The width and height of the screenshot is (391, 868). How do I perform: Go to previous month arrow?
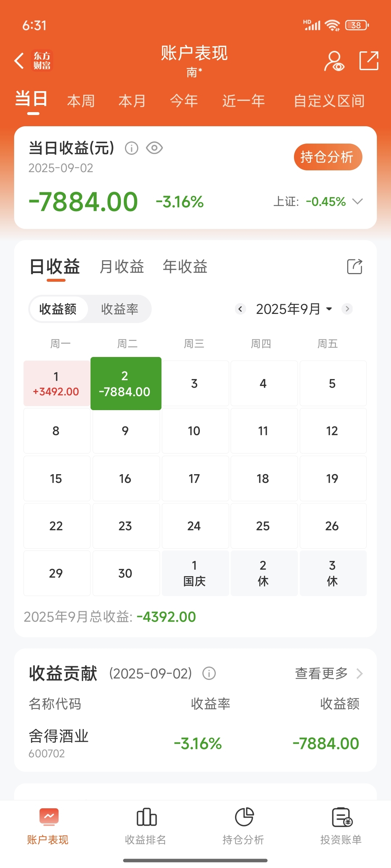click(240, 309)
